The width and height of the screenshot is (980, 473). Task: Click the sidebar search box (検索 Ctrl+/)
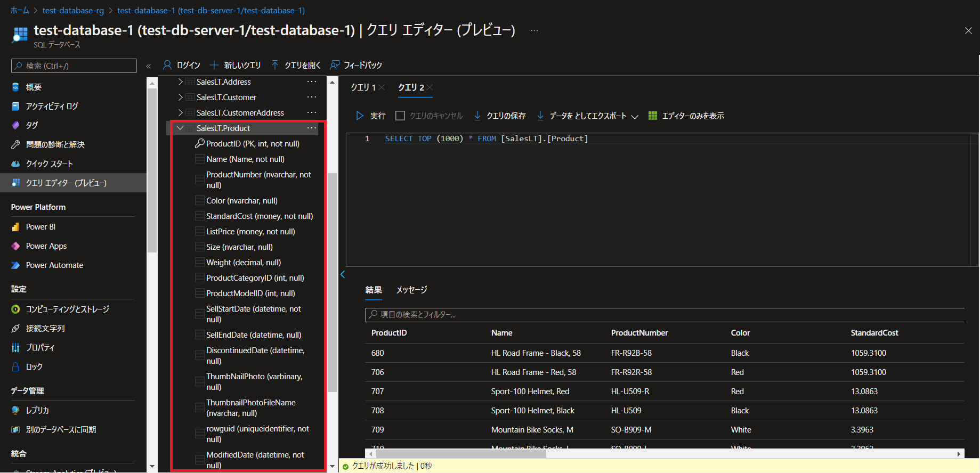tap(74, 66)
